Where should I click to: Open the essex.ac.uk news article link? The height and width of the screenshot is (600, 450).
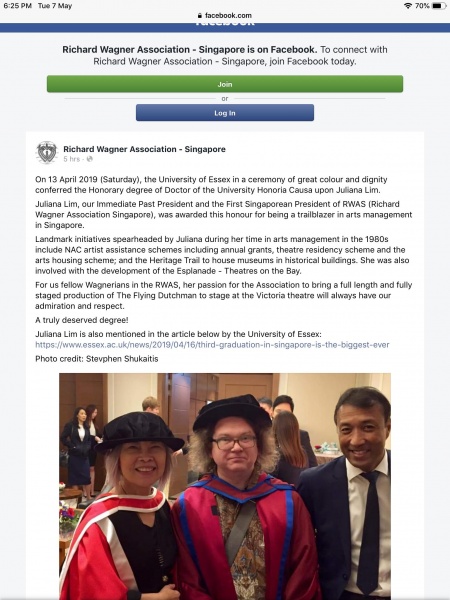pos(212,345)
